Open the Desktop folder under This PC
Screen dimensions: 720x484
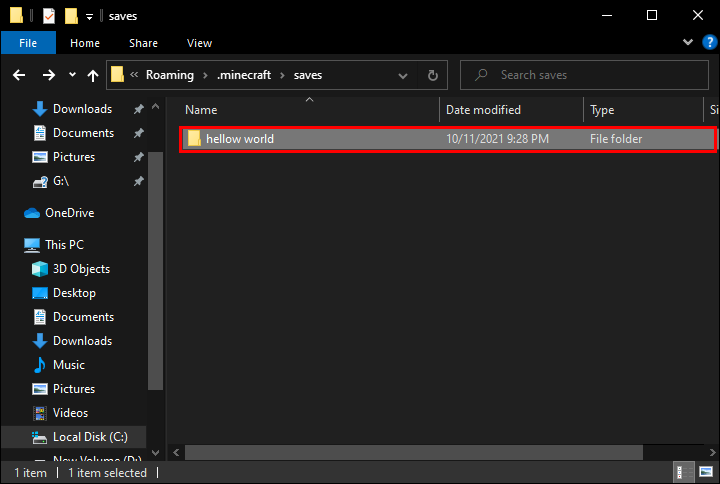point(74,293)
